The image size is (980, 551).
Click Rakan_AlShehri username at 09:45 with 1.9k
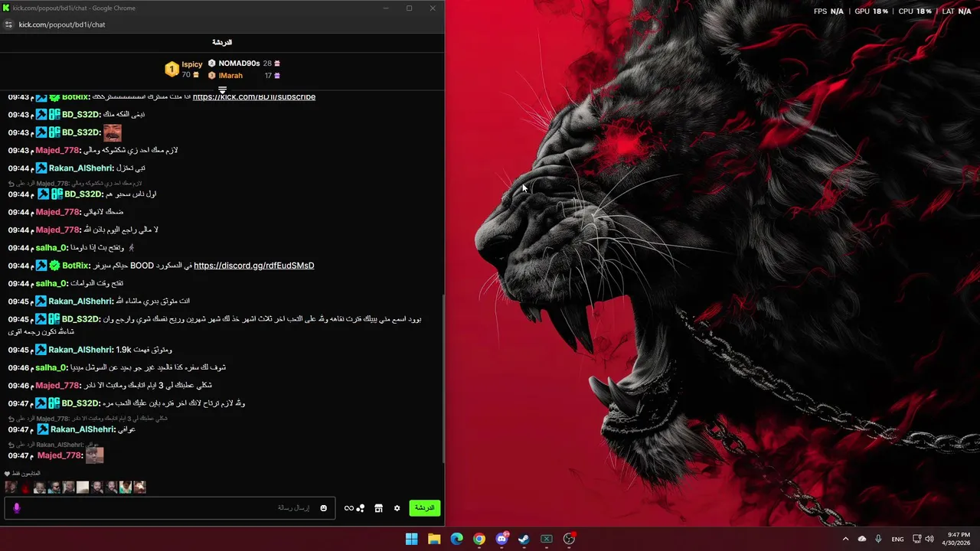pos(80,350)
